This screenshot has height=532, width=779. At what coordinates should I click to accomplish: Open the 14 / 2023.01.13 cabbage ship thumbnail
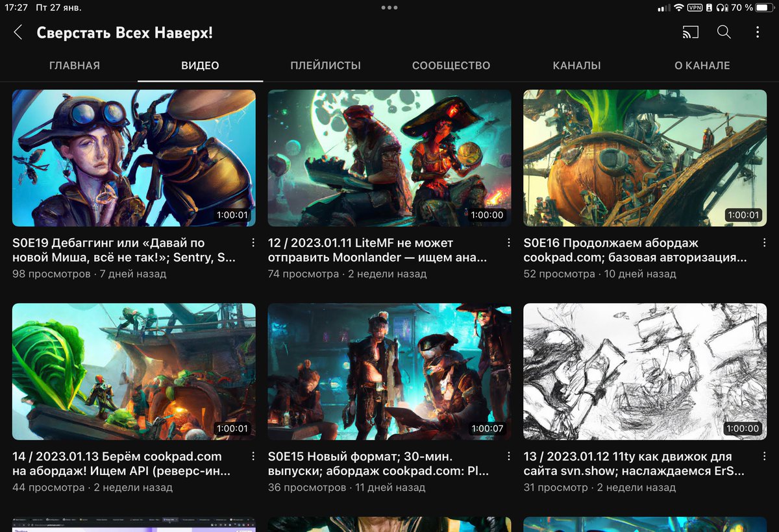tap(134, 372)
